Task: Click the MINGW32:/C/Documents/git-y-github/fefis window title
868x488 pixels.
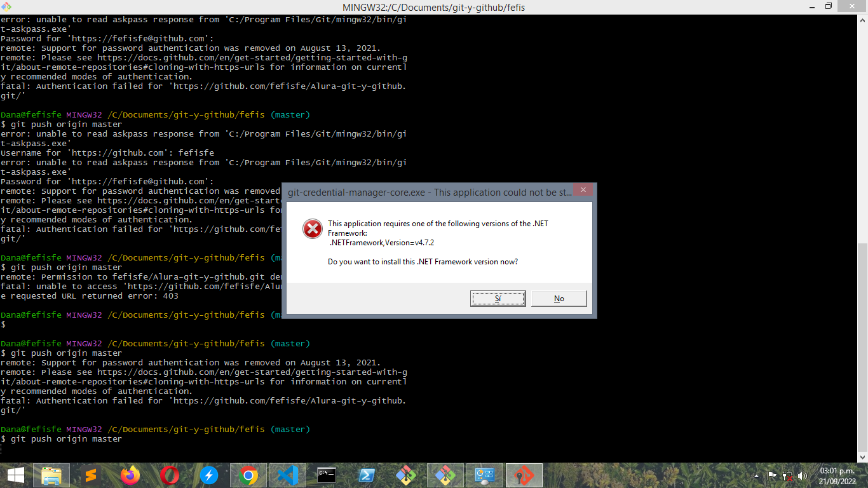Action: (433, 7)
